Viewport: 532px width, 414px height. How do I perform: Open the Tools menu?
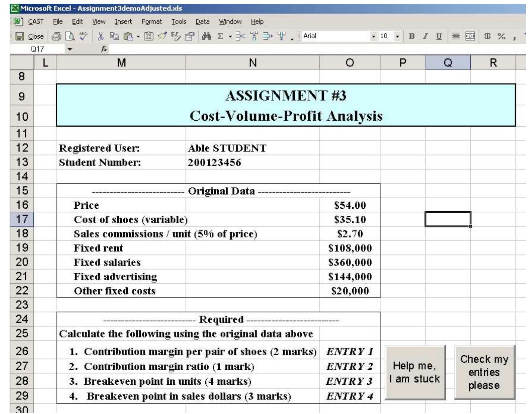[x=179, y=22]
